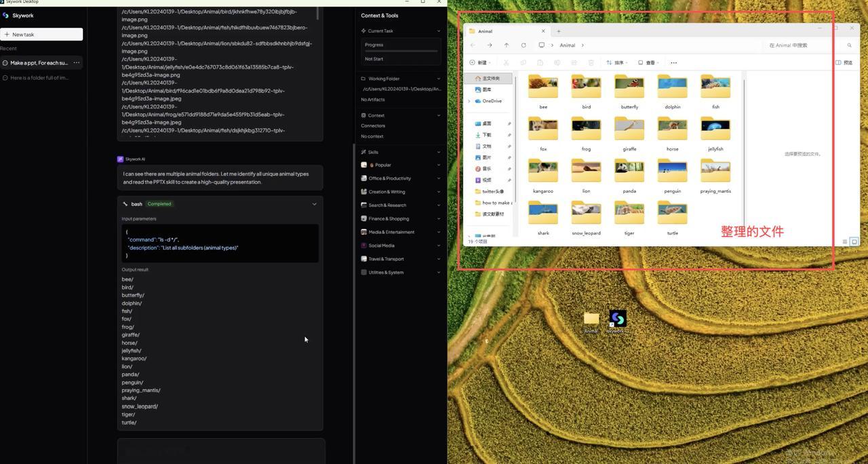
Task: Open the 查看 (View) dropdown in File Explorer
Action: click(x=649, y=62)
